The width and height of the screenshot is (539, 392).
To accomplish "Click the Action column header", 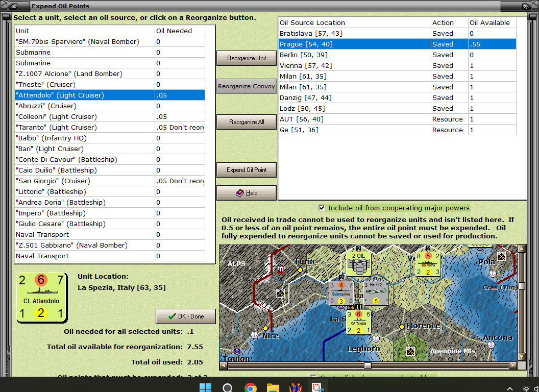I will [449, 22].
